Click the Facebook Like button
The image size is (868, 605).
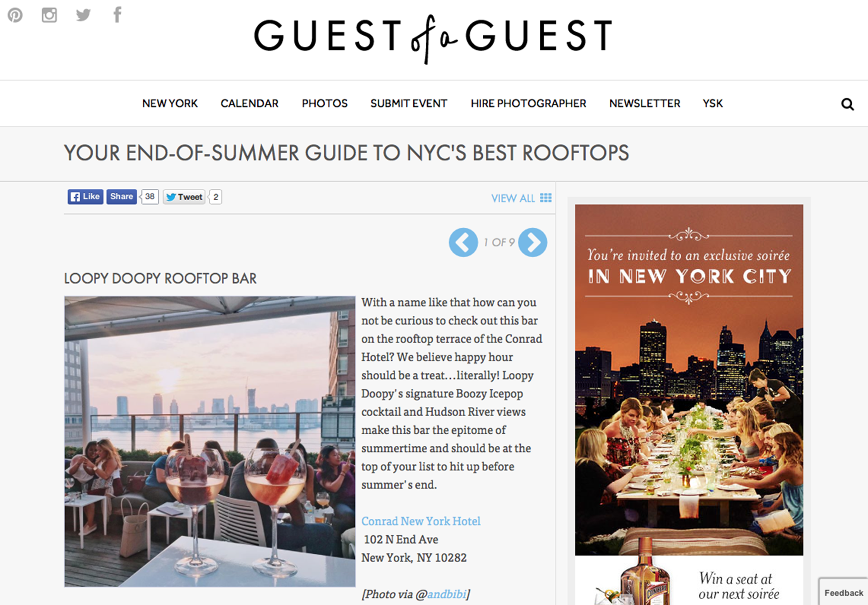[x=85, y=197]
